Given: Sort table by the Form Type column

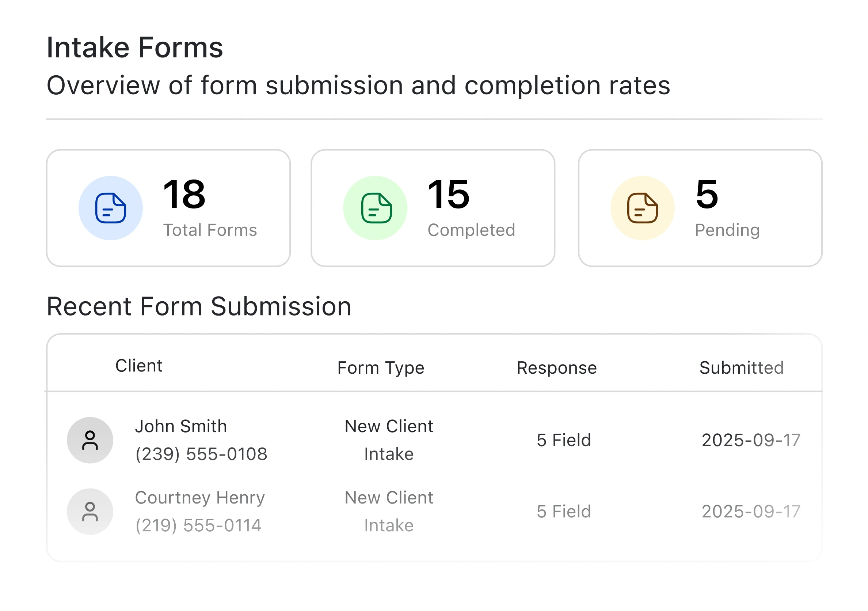Looking at the screenshot, I should [x=380, y=367].
